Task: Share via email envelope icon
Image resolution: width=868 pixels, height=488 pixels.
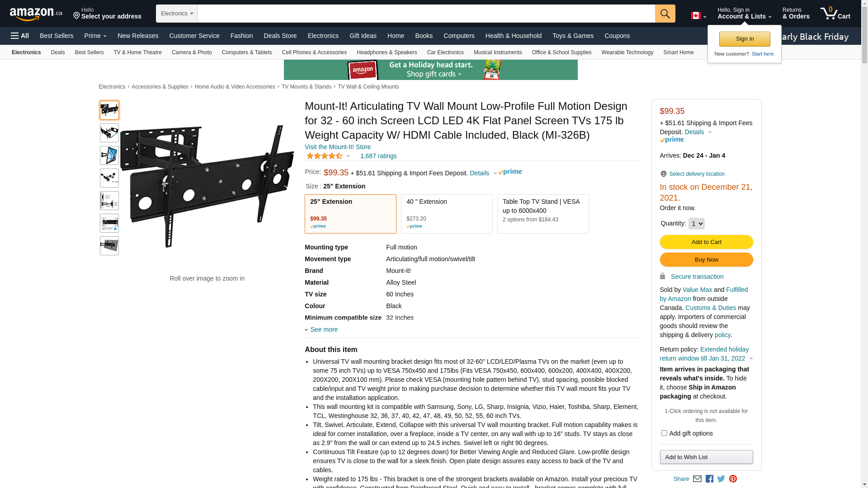Action: coord(698,479)
